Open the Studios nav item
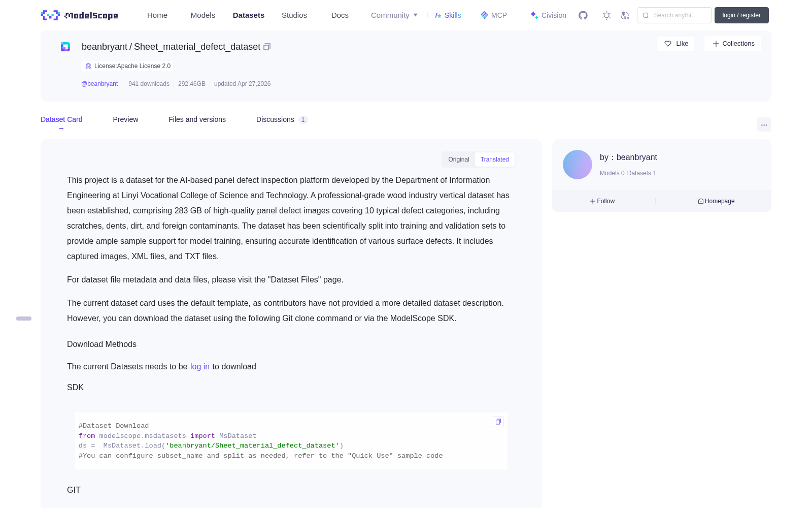 [294, 15]
